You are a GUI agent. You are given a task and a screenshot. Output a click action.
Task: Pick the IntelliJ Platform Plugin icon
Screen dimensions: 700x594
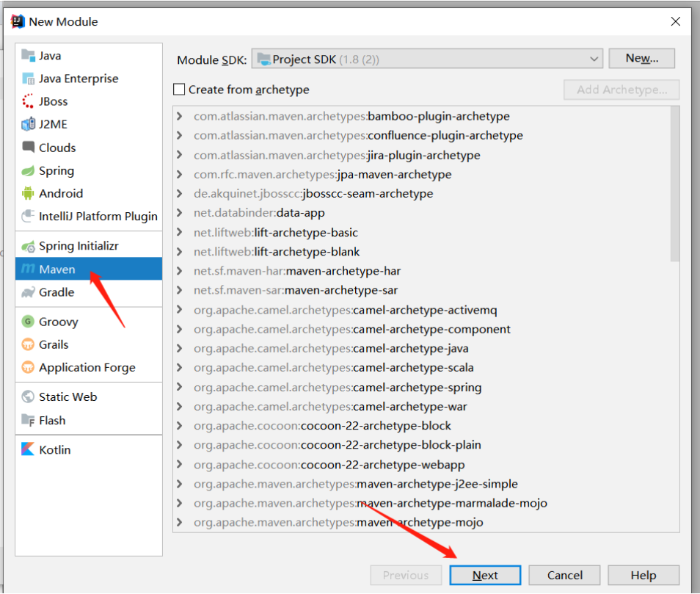(28, 216)
